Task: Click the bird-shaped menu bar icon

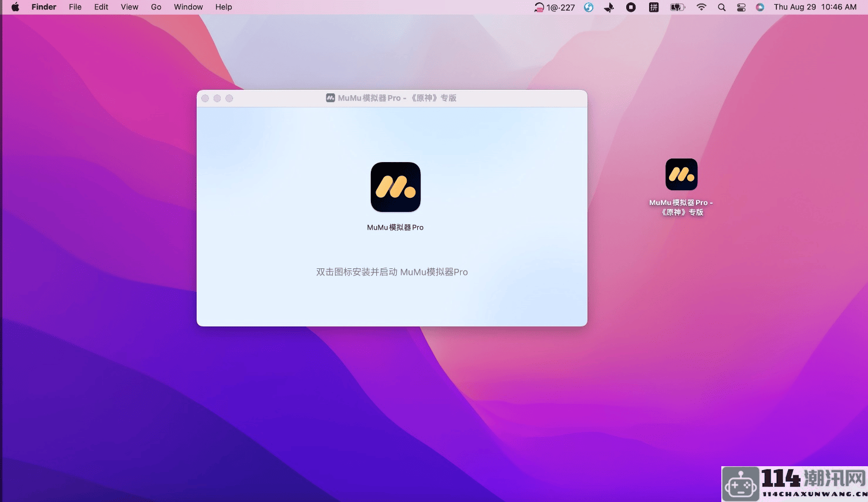Action: coord(609,7)
